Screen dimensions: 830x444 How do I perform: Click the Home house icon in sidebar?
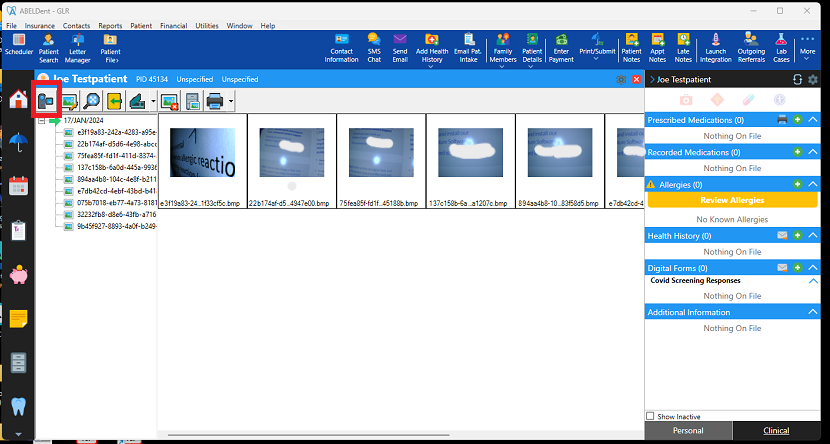[18, 98]
